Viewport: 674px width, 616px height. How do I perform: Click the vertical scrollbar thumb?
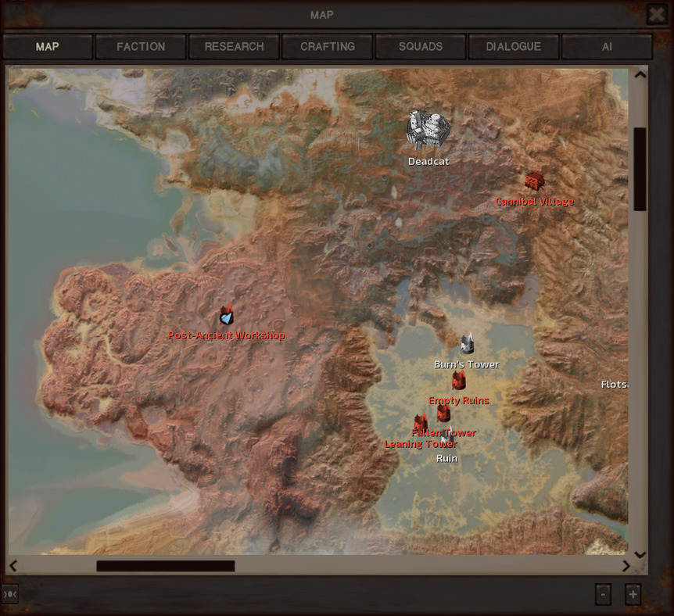640,169
